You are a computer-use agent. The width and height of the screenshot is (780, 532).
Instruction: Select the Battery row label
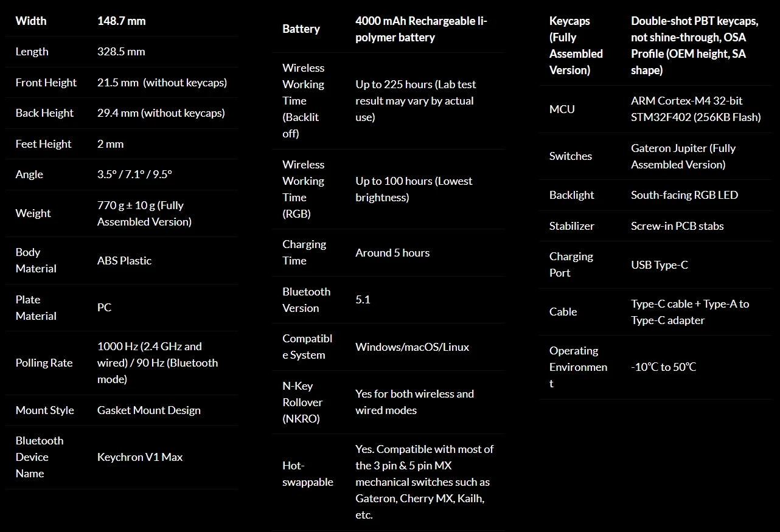point(301,29)
